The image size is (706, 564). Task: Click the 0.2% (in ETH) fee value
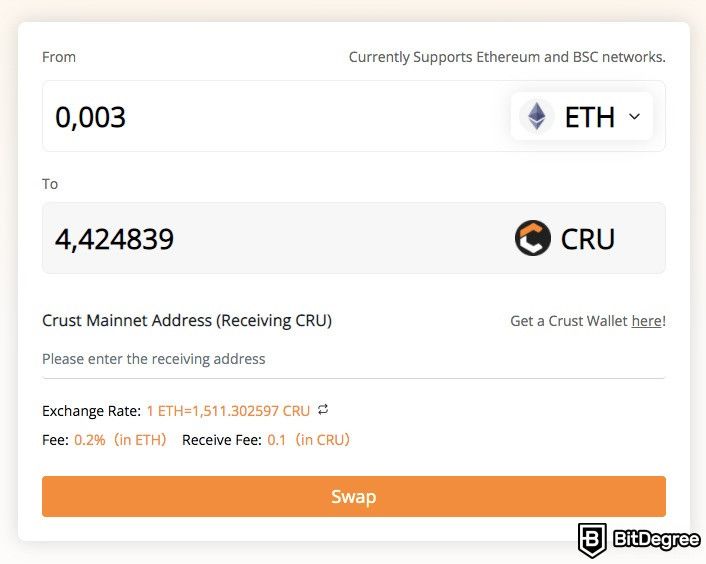click(120, 440)
